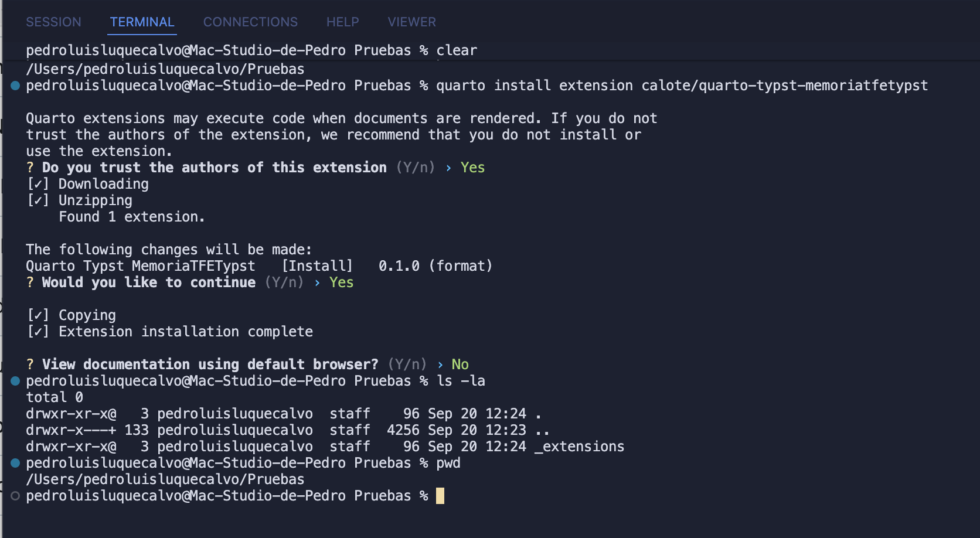Click the [Install] label in changes list

click(317, 266)
